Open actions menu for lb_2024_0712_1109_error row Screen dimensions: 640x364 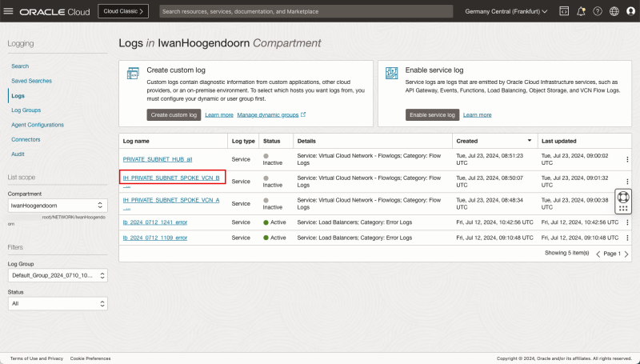(626, 238)
